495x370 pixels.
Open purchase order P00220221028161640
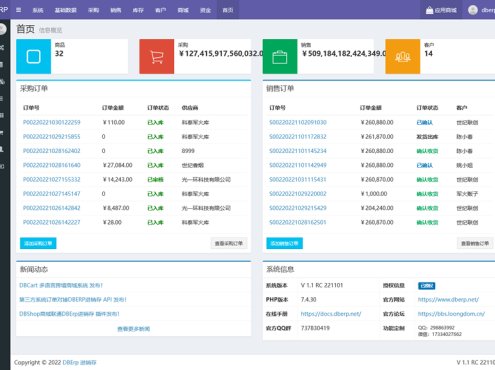pyautogui.click(x=52, y=165)
